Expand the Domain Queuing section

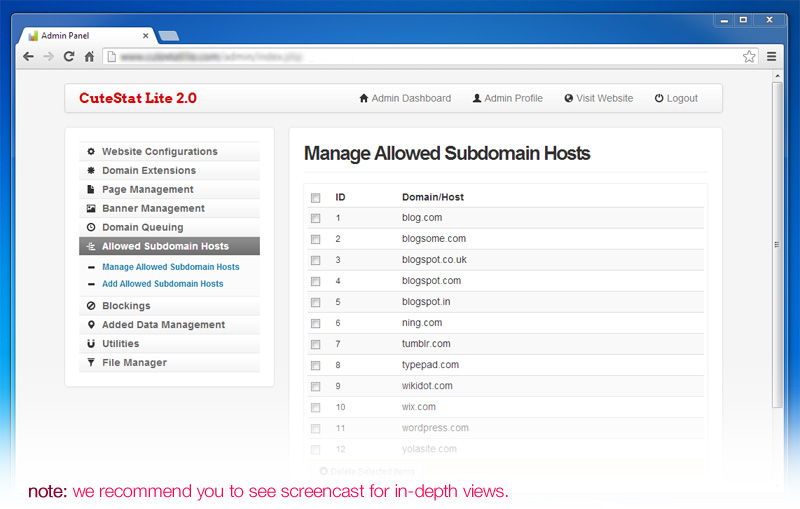(x=169, y=227)
